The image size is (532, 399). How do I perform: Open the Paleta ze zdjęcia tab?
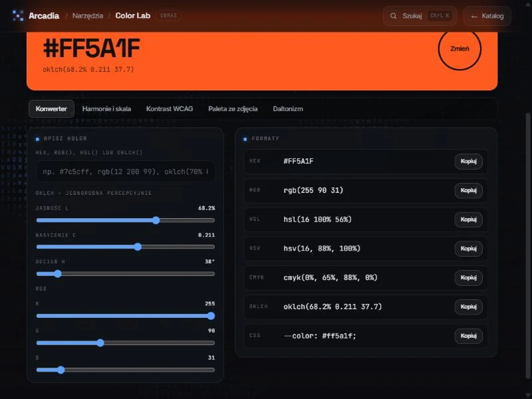click(x=233, y=109)
